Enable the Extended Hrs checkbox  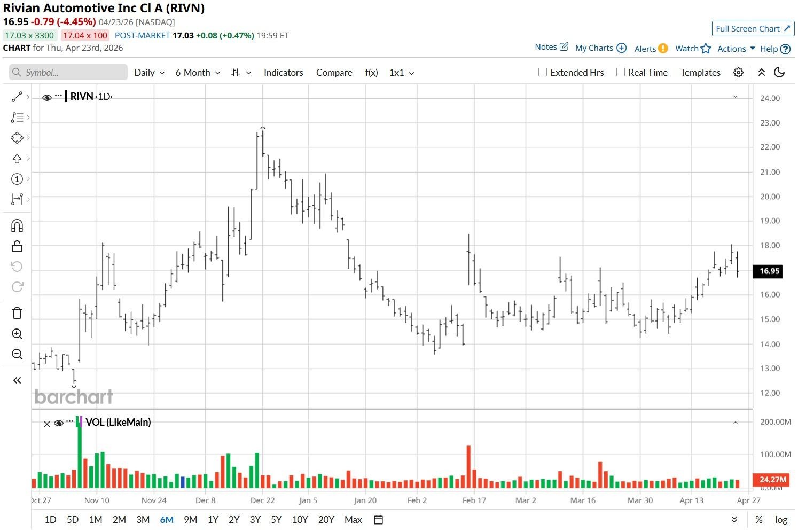(543, 72)
